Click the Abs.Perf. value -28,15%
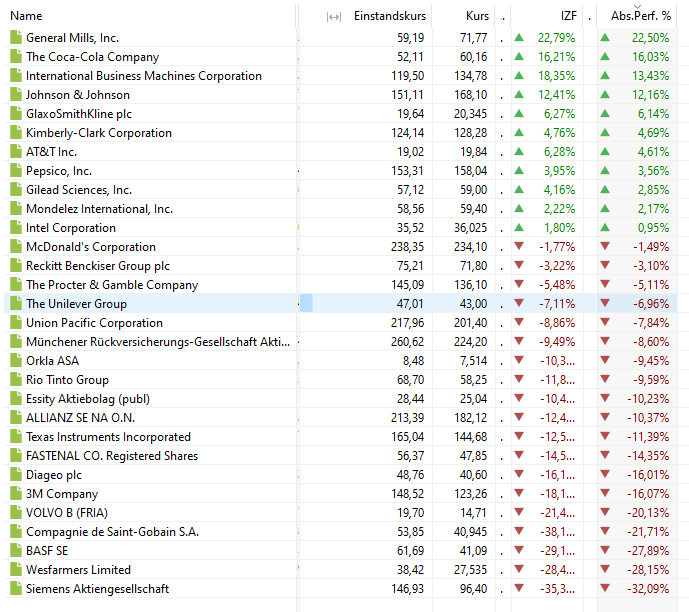Image resolution: width=689 pixels, height=612 pixels. 648,570
